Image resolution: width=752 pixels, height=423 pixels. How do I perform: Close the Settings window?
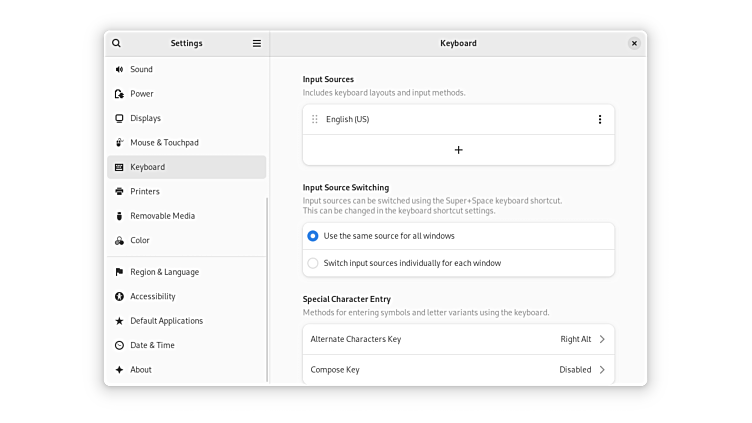pyautogui.click(x=634, y=43)
